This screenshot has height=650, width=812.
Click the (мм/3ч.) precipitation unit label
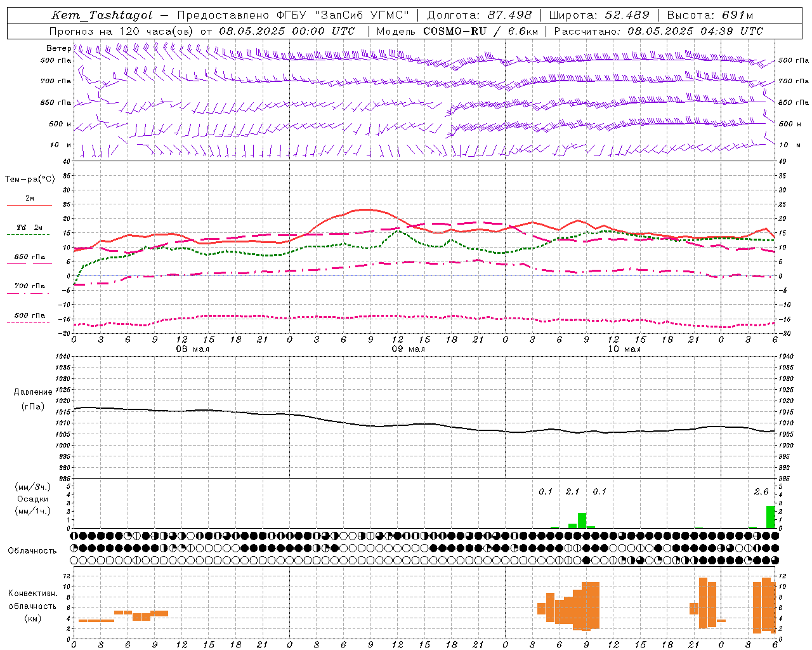33,487
